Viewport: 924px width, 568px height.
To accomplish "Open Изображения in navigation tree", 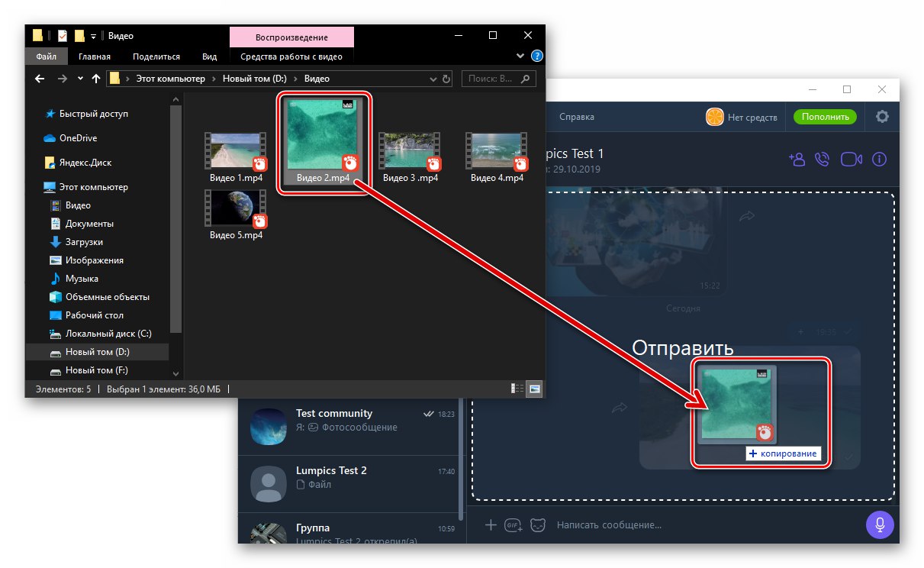I will click(x=94, y=260).
